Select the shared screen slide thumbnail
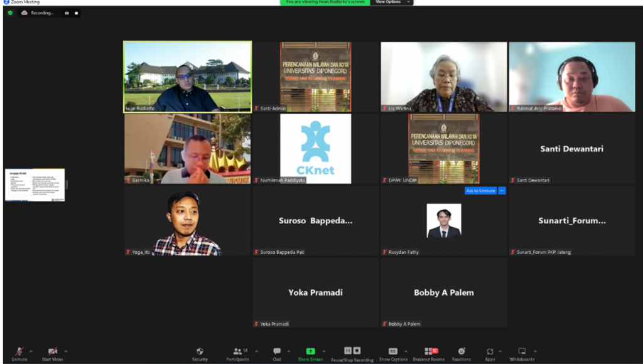643x364 pixels. point(35,185)
